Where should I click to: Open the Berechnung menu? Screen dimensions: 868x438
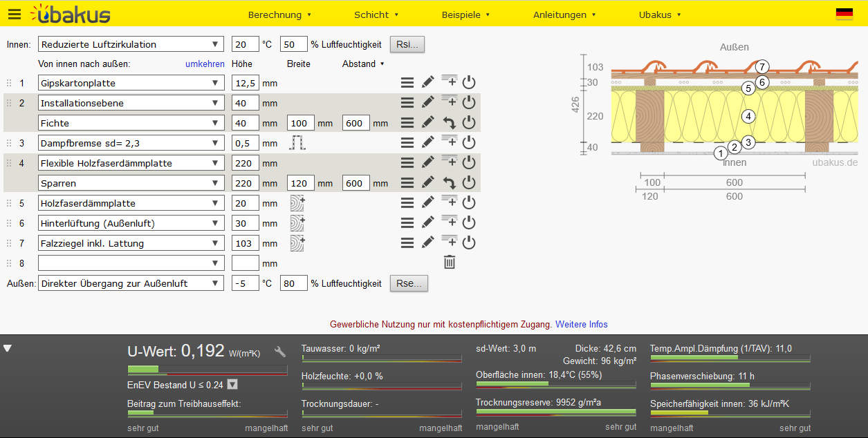click(279, 15)
